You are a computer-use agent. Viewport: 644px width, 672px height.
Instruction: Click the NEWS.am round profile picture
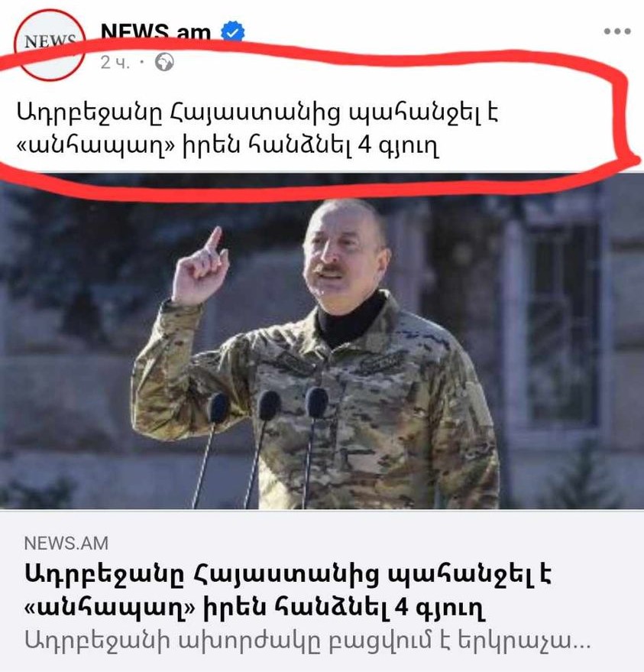tap(50, 45)
